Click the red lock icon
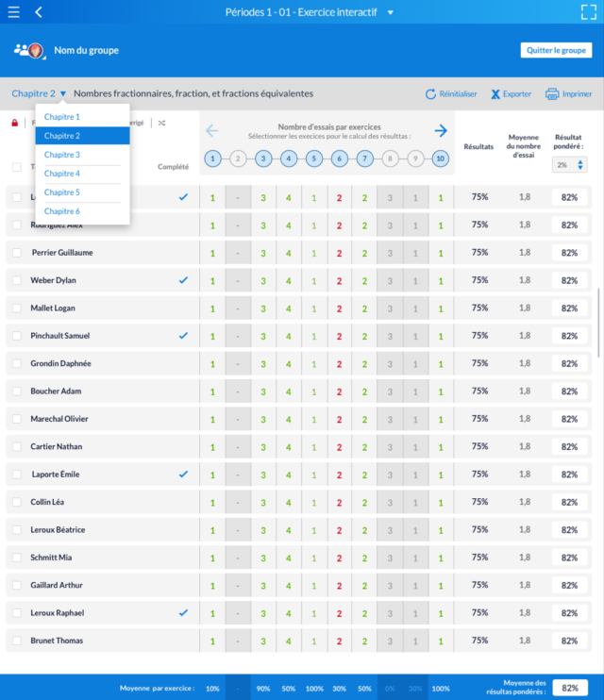 point(14,123)
